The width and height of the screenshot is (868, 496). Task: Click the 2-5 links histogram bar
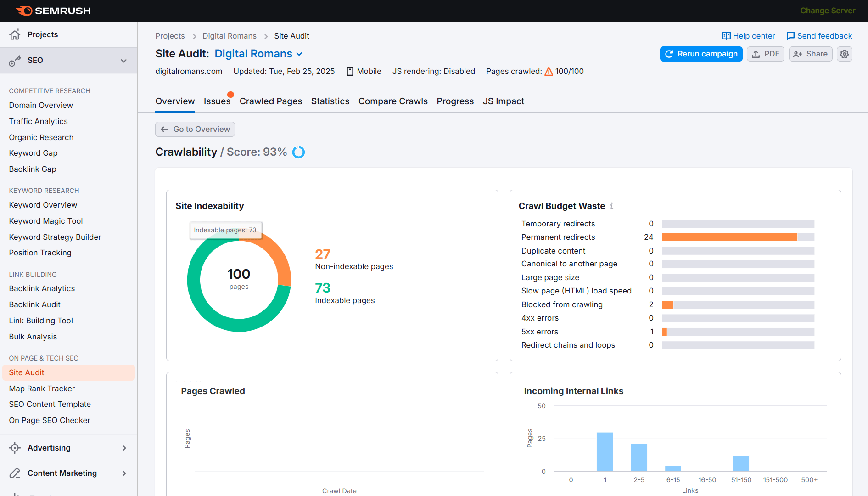[x=639, y=457]
